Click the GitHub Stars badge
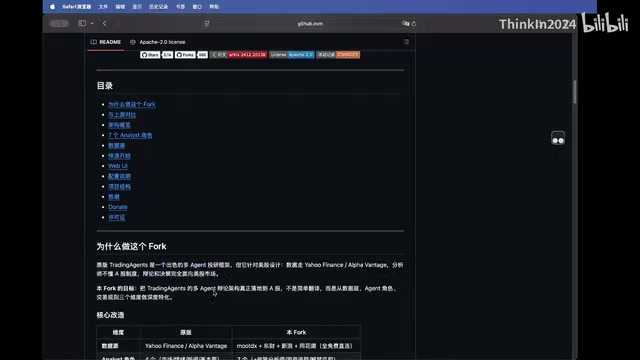 tap(156, 55)
